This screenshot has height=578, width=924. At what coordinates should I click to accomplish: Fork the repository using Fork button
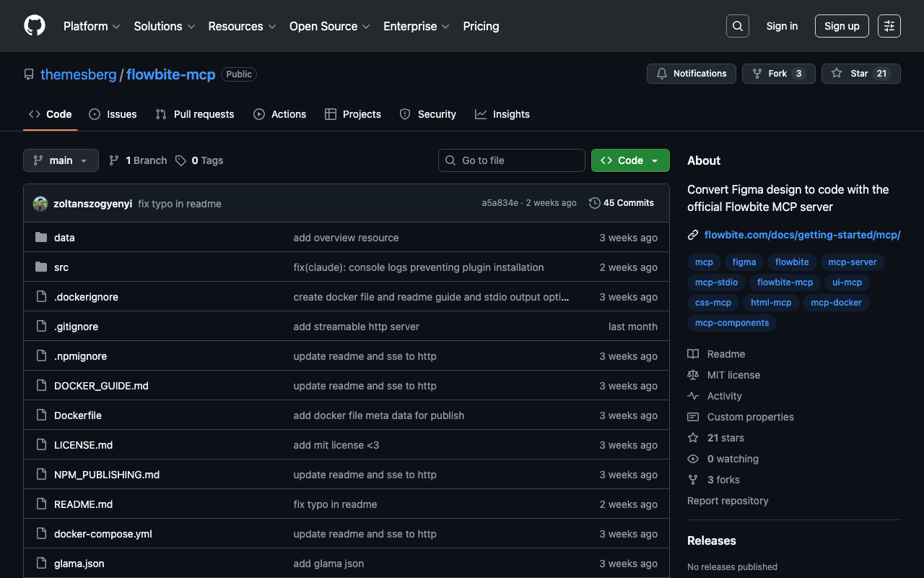(778, 74)
